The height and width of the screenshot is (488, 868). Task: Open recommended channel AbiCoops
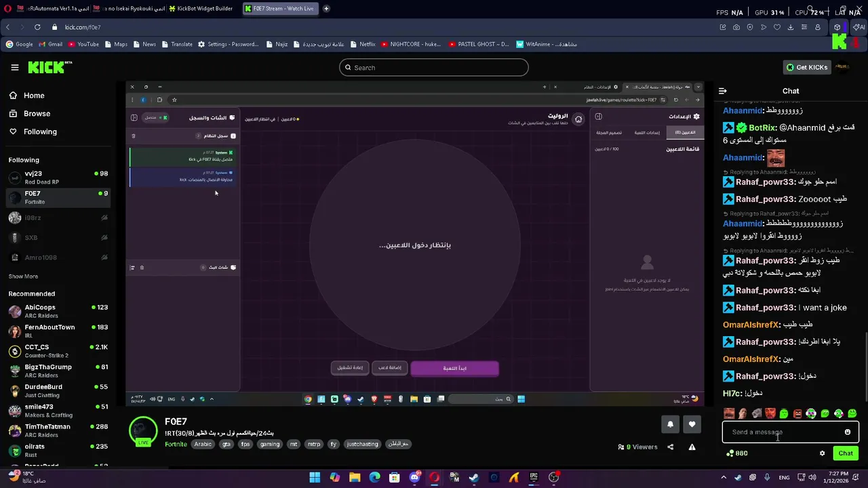click(x=58, y=311)
